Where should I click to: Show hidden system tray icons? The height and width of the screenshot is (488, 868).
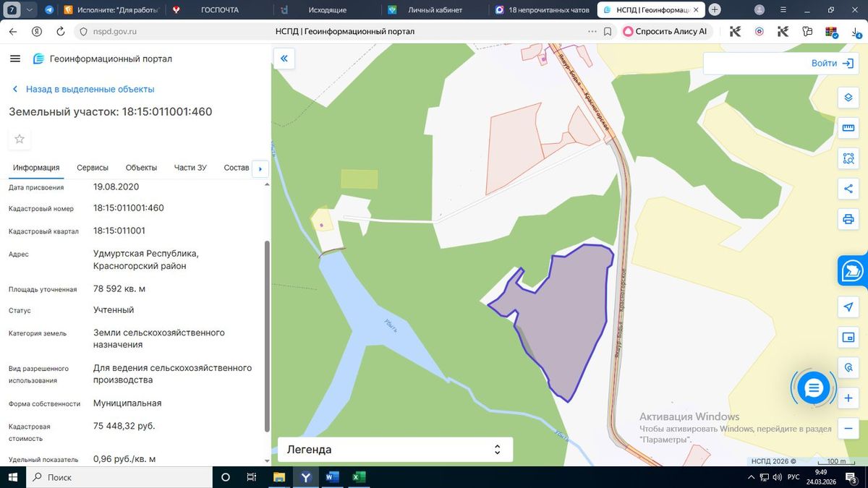click(x=752, y=477)
